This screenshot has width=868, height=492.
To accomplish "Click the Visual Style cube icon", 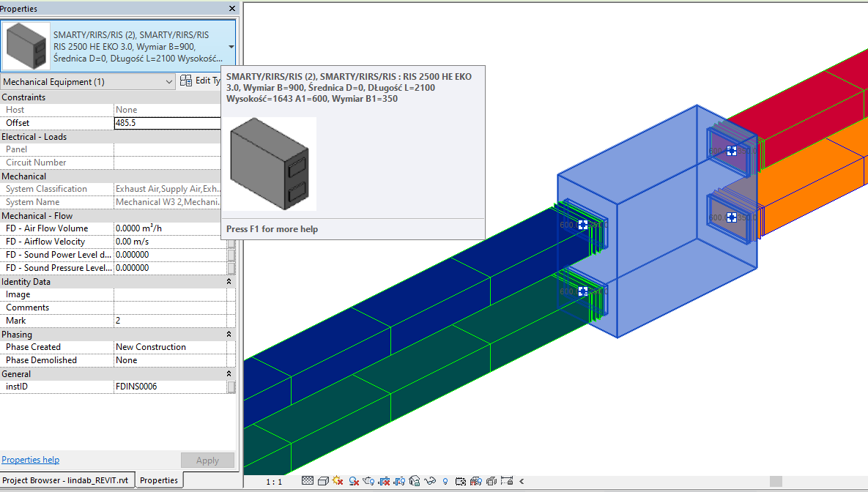I will tap(322, 481).
